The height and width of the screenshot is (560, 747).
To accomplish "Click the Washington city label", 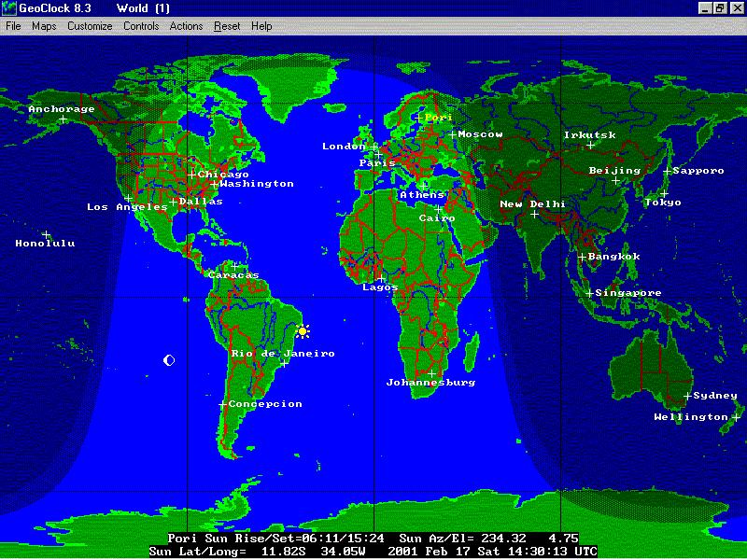I will 257,183.
